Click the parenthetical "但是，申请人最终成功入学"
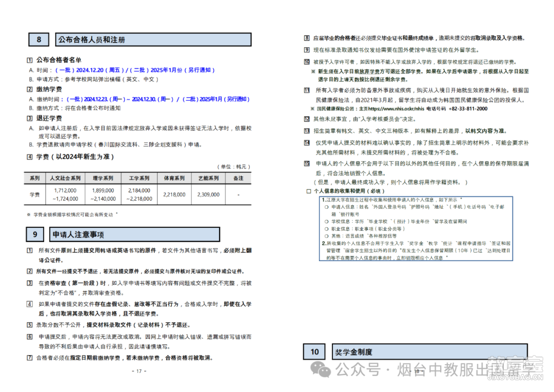The width and height of the screenshot is (554, 392). (x=391, y=182)
